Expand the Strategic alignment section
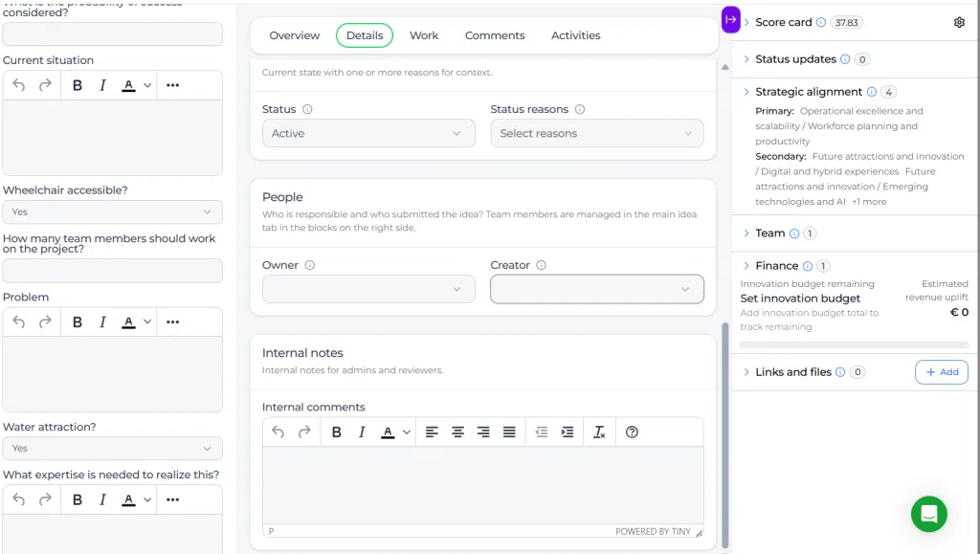The width and height of the screenshot is (980, 554). pos(746,92)
